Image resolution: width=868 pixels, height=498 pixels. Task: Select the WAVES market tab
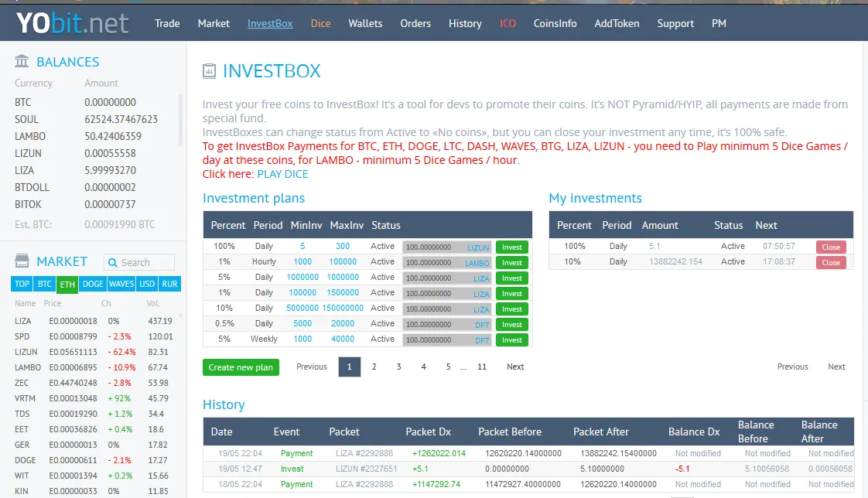(x=121, y=284)
